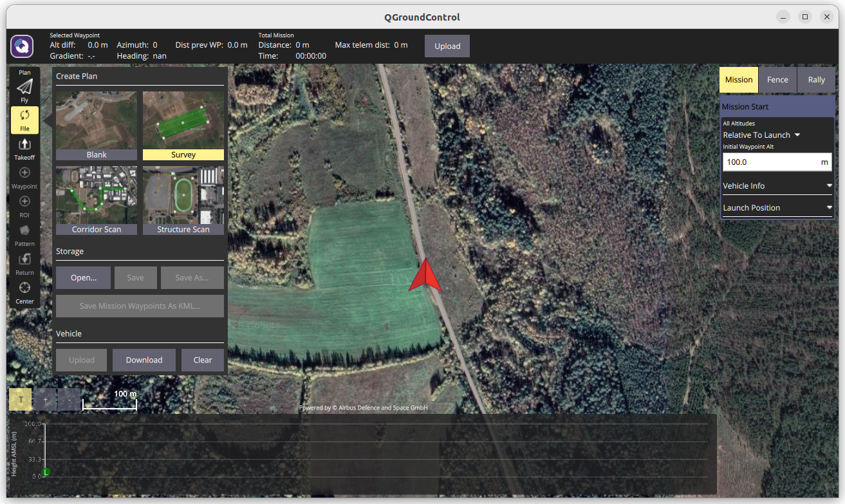Click the Waypoint tool icon
The height and width of the screenshot is (504, 845).
click(24, 174)
